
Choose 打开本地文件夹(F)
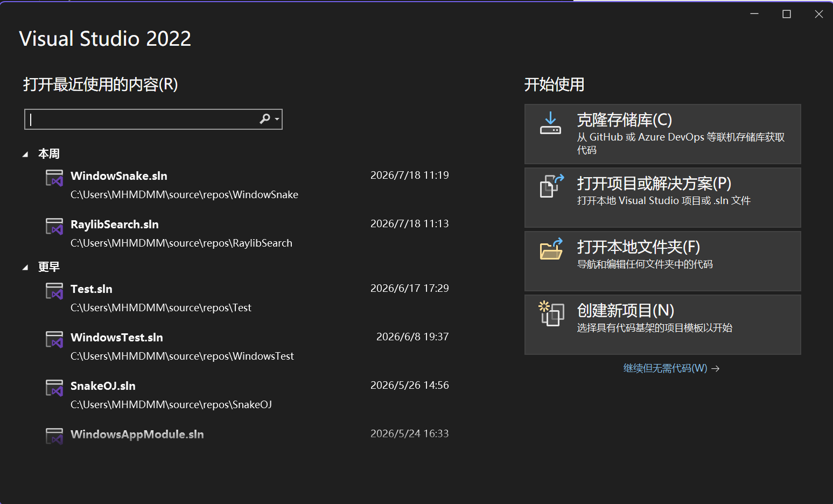pyautogui.click(x=663, y=261)
